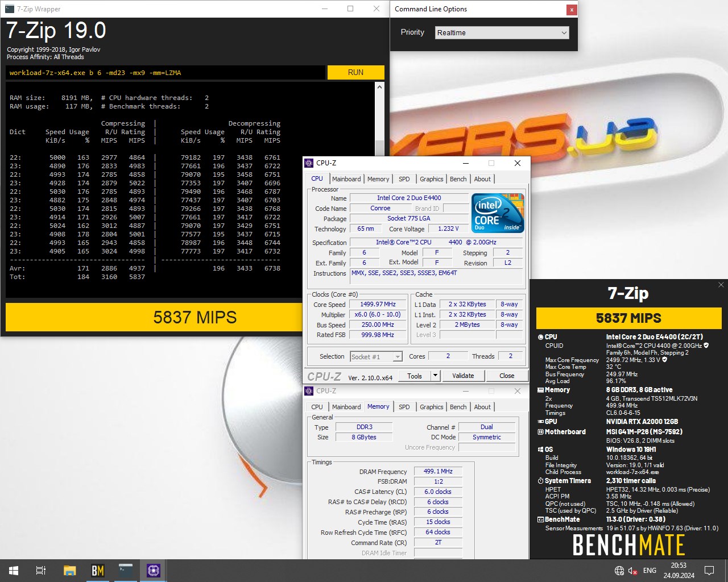The width and height of the screenshot is (728, 582).
Task: Click the Tools button in CPU-Z
Action: (x=415, y=376)
